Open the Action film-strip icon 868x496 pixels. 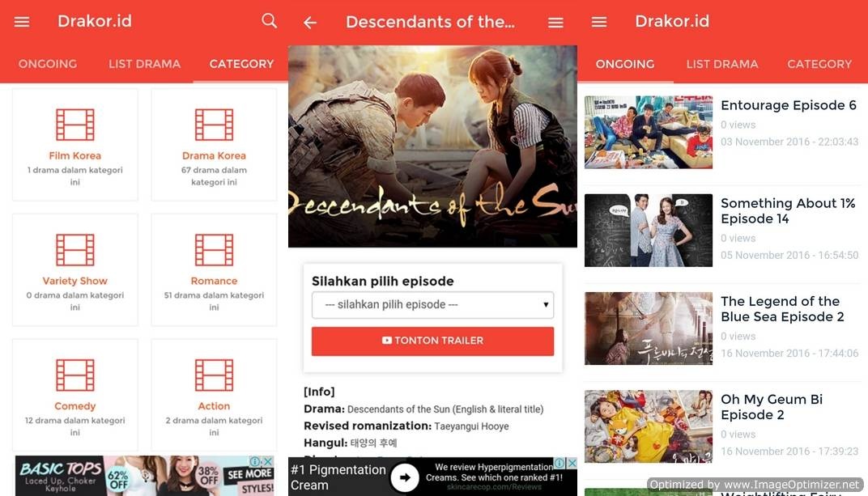pyautogui.click(x=215, y=375)
